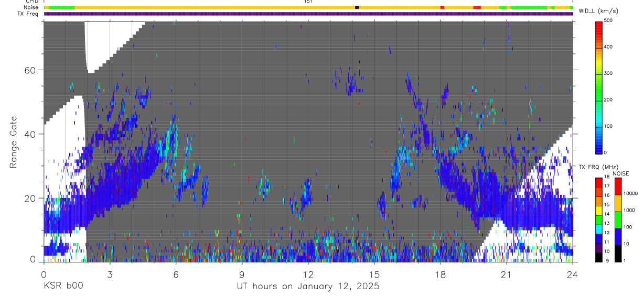The height and width of the screenshot is (297, 644).
Task: Click the "TX FRQ (MHz)" legend title
Action: (x=598, y=167)
